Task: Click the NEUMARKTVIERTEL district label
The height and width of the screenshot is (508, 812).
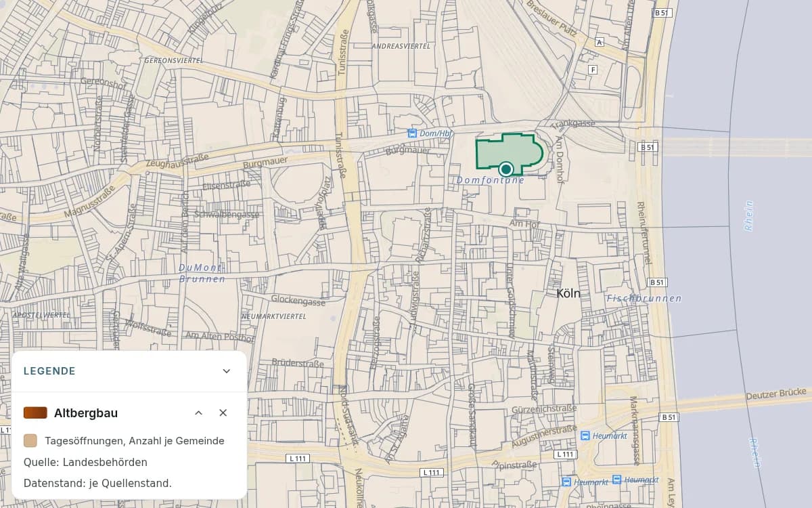Action: click(274, 316)
